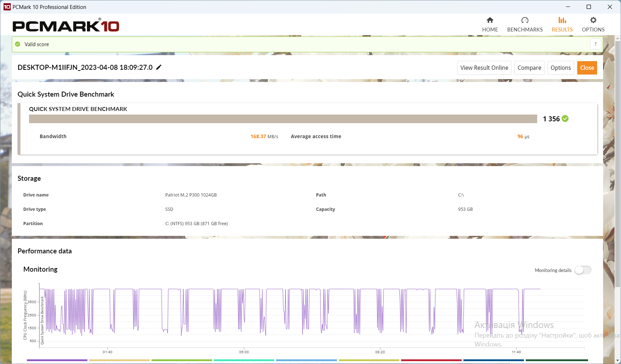Click the result Options button
621x364 pixels.
(560, 68)
